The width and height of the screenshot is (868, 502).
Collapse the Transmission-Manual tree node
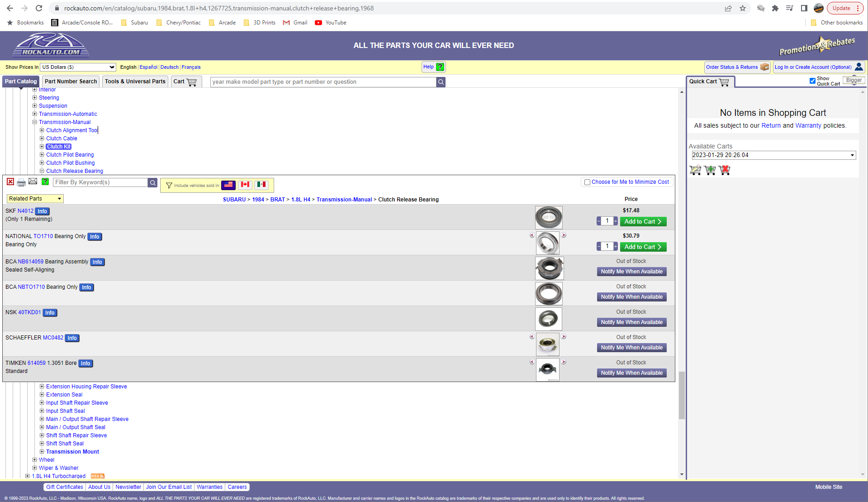[x=34, y=122]
